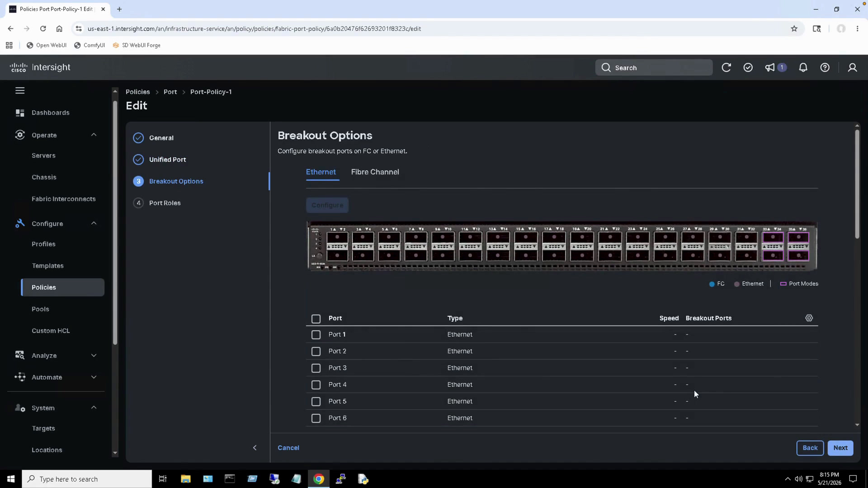Screen dimensions: 868x488
Task: Switch to the Fibre Channel tab
Action: (x=375, y=172)
